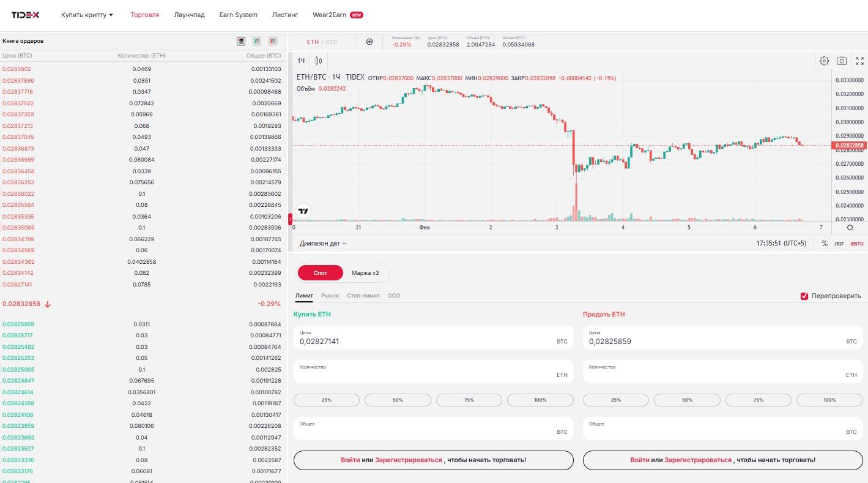
Task: Click the buy Цена input with 0,02827141
Action: point(434,337)
